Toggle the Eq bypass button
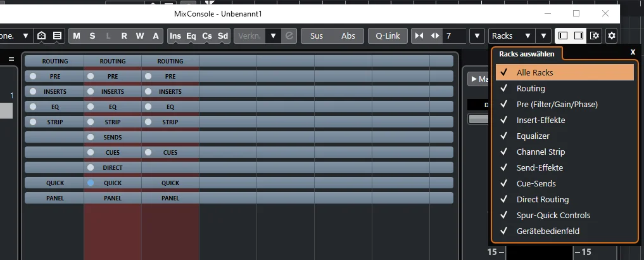 [191, 36]
